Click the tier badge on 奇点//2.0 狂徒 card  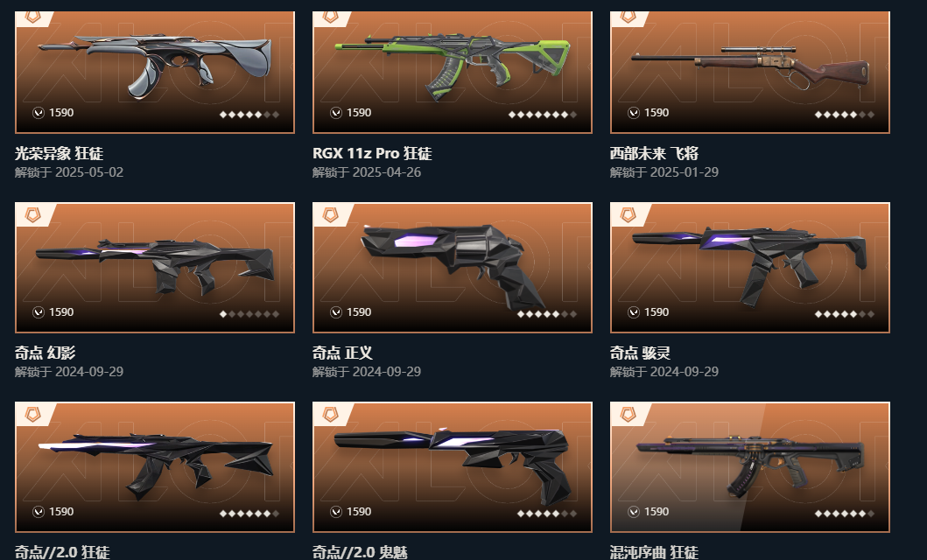click(33, 414)
